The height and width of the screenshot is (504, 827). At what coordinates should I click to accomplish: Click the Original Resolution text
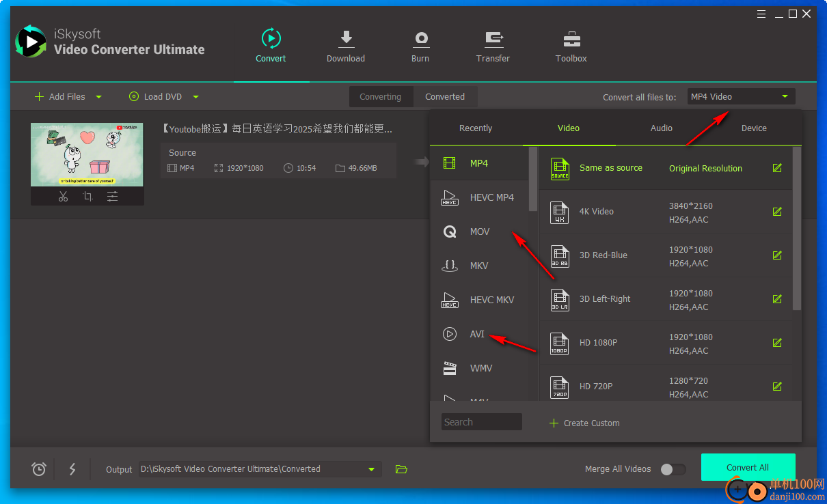(x=705, y=168)
